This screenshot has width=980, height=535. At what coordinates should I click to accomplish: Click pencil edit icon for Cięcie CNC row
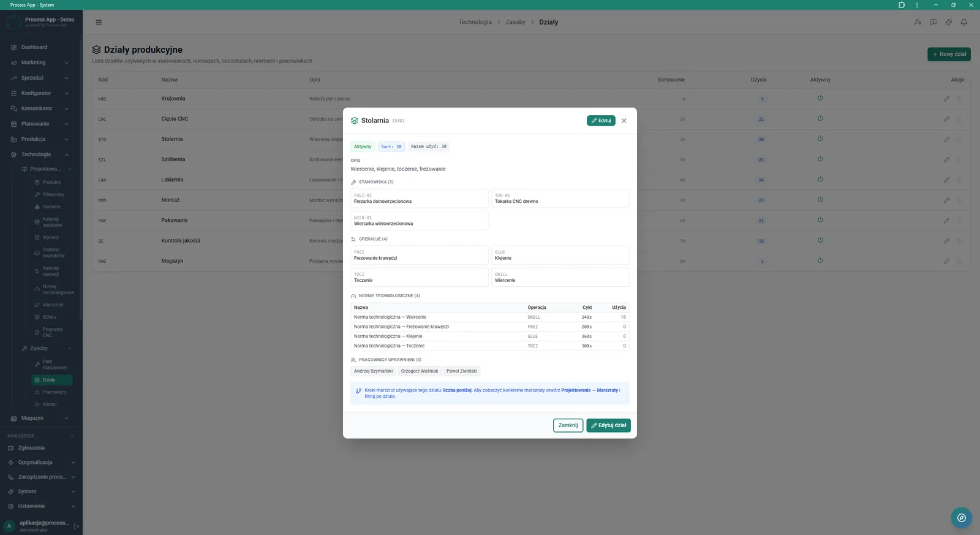946,119
